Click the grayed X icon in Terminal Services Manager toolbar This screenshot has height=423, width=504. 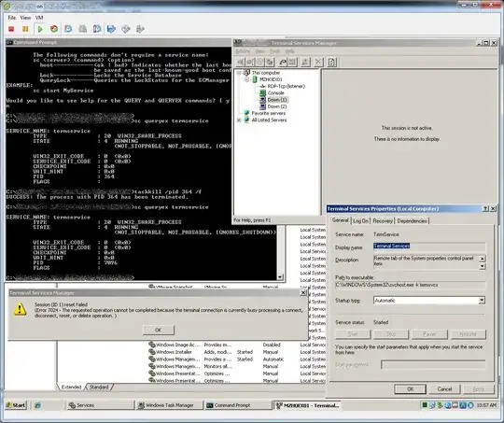pos(318,62)
